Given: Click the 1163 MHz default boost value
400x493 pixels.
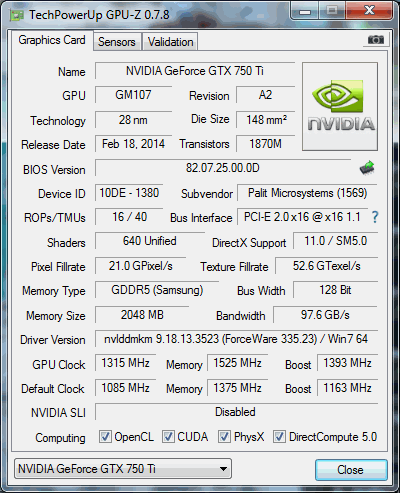Looking at the screenshot, I should click(347, 388).
